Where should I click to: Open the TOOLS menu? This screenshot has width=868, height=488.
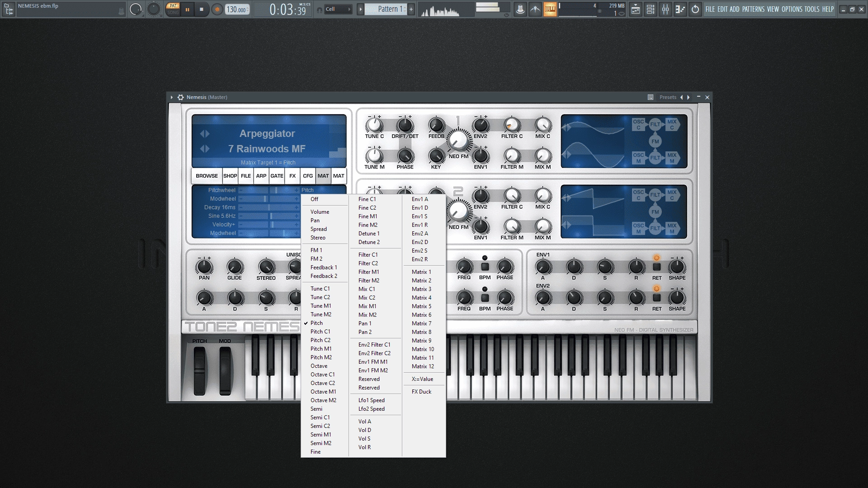(x=811, y=9)
